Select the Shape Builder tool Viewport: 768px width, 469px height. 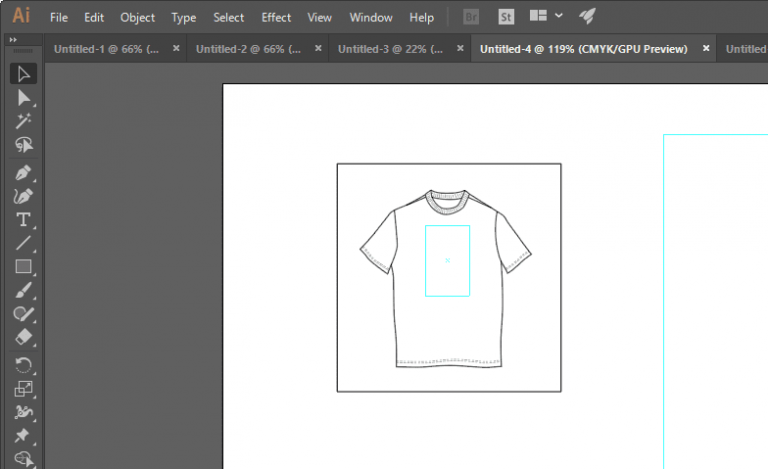(23, 459)
